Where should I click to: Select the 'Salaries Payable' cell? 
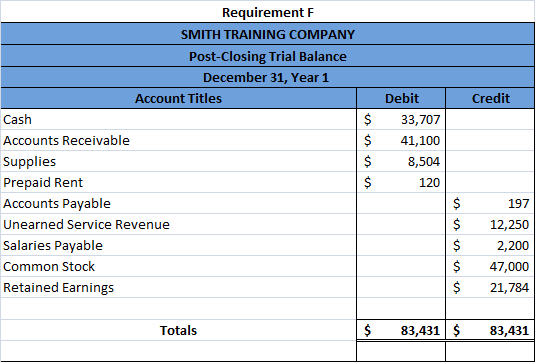pos(178,245)
